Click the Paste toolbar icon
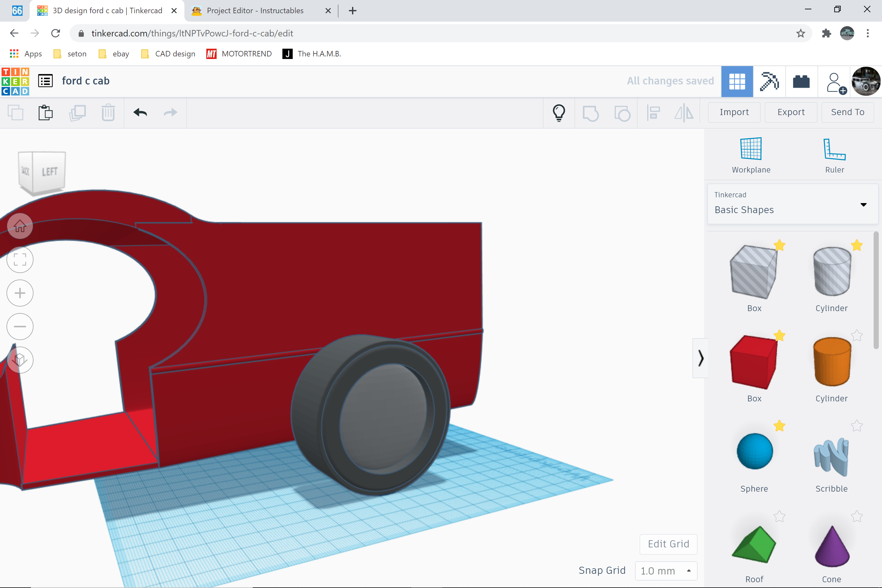The height and width of the screenshot is (588, 882). click(46, 113)
